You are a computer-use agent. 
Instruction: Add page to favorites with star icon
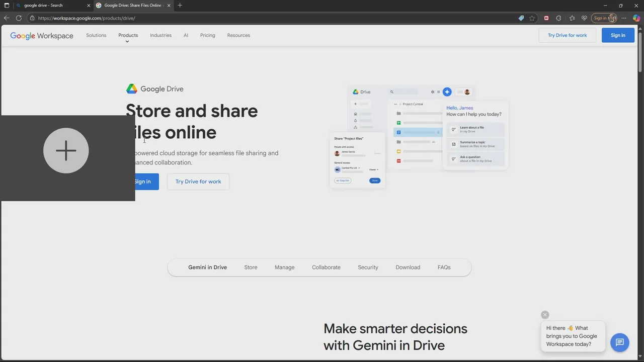(x=532, y=18)
